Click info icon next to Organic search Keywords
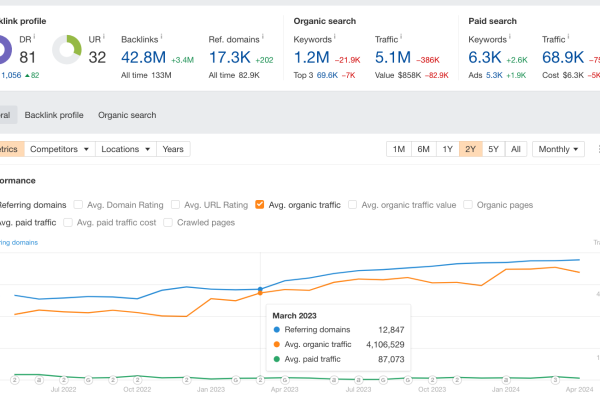This screenshot has height=400, width=600. (x=334, y=37)
